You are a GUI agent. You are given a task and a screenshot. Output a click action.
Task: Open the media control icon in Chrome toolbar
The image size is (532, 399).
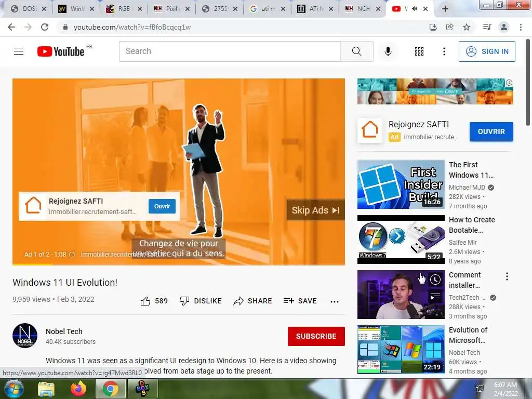click(x=487, y=27)
